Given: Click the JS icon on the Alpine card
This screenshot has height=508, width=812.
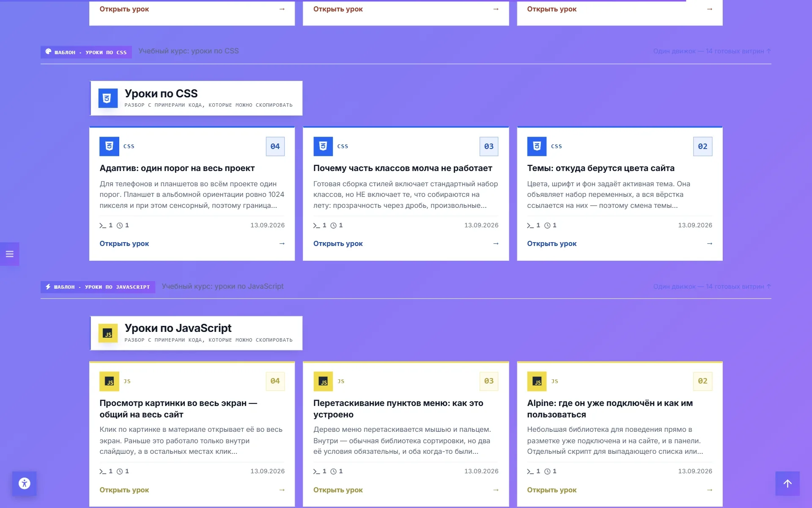Looking at the screenshot, I should pyautogui.click(x=537, y=381).
